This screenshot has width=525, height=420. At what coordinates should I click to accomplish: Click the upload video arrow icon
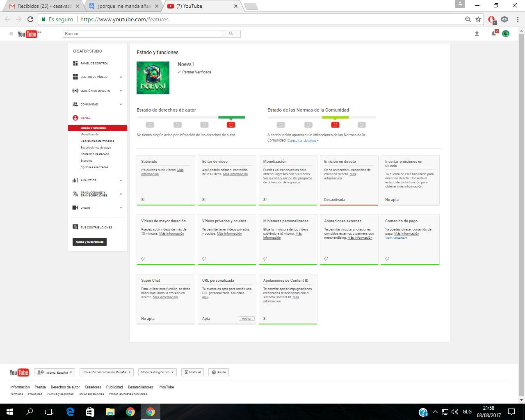(477, 34)
